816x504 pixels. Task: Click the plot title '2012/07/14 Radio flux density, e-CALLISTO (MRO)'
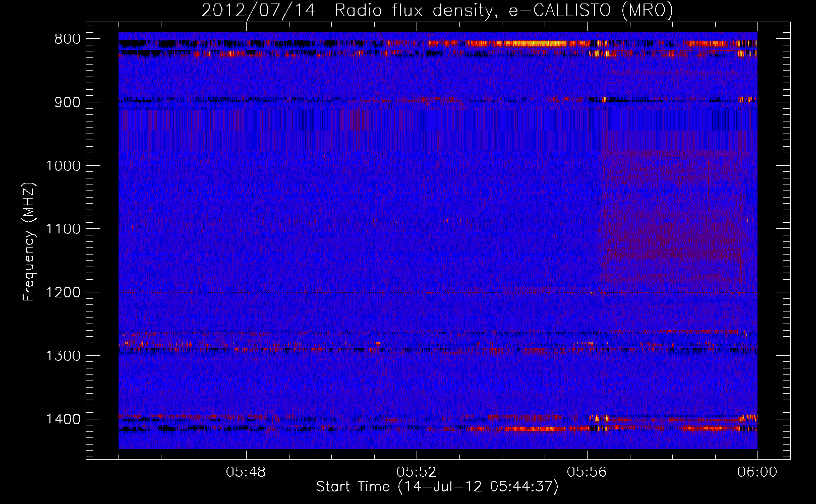click(437, 10)
